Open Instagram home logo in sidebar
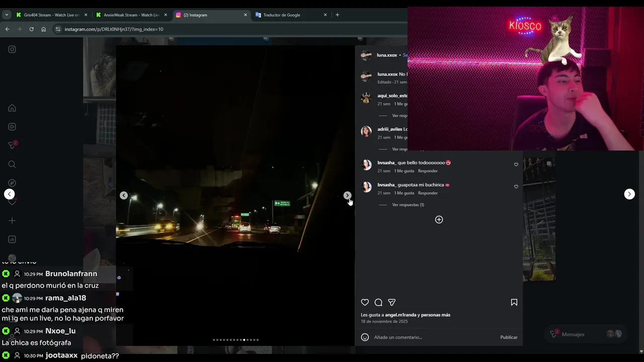 coord(12,49)
